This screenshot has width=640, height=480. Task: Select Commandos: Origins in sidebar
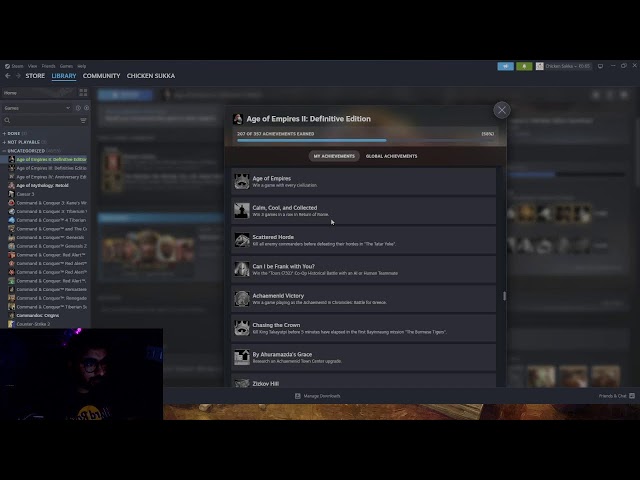pos(38,316)
